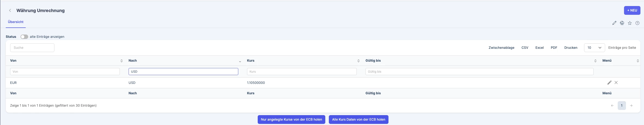The height and width of the screenshot is (125, 644).
Task: Click the printer icon in header
Action: tap(622, 23)
